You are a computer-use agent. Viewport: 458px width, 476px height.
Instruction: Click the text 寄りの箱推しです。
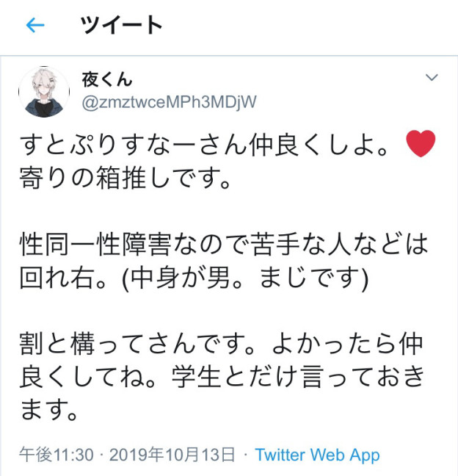(126, 178)
